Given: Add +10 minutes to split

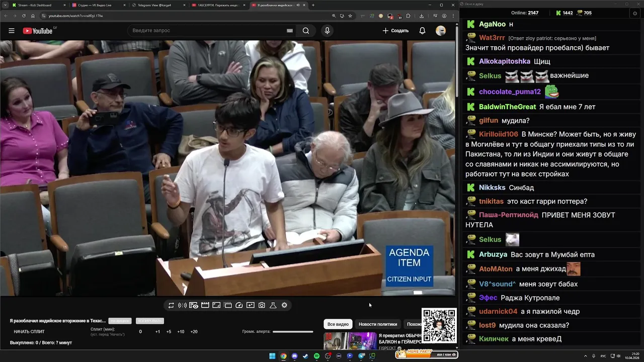Looking at the screenshot, I should click(181, 332).
